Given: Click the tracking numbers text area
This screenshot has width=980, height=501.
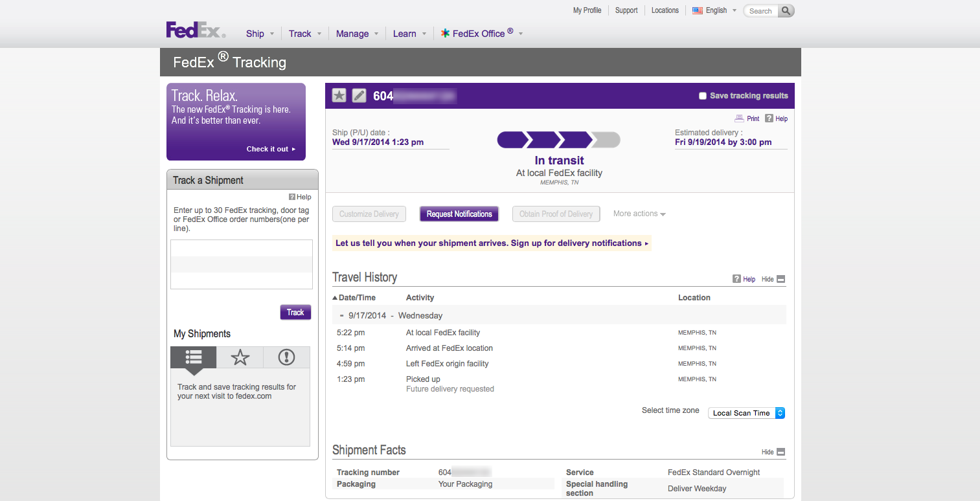Looking at the screenshot, I should tap(242, 264).
